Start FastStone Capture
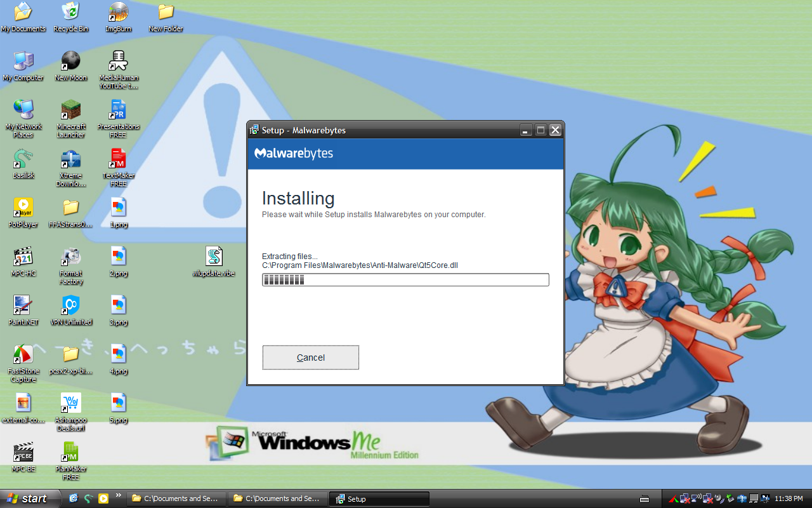The height and width of the screenshot is (508, 812). coord(23,354)
